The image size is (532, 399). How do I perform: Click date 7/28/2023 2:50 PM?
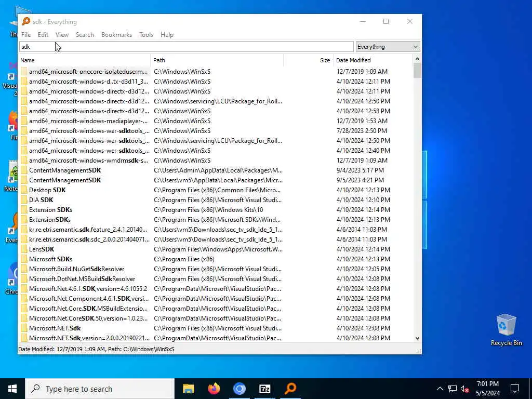(x=362, y=130)
